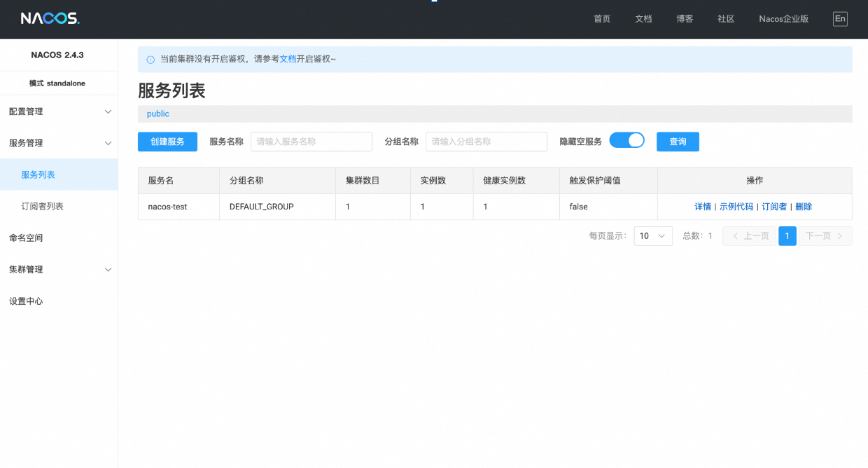The width and height of the screenshot is (868, 468).
Task: Open 订阅者列表 in the sidebar
Action: (x=43, y=207)
